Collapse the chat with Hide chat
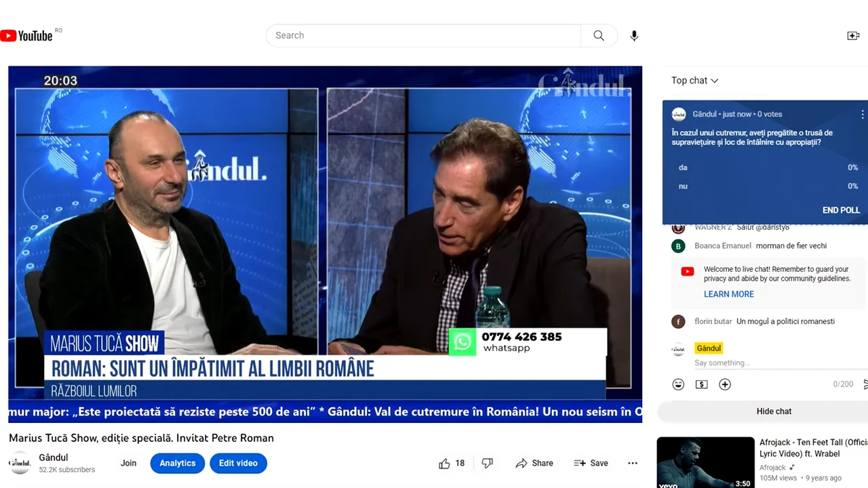 point(774,411)
